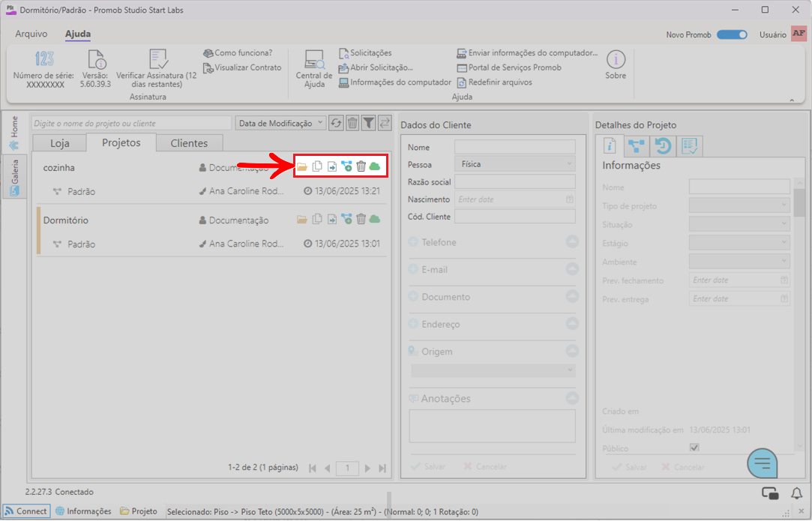Open the Home side tab

pyautogui.click(x=14, y=133)
